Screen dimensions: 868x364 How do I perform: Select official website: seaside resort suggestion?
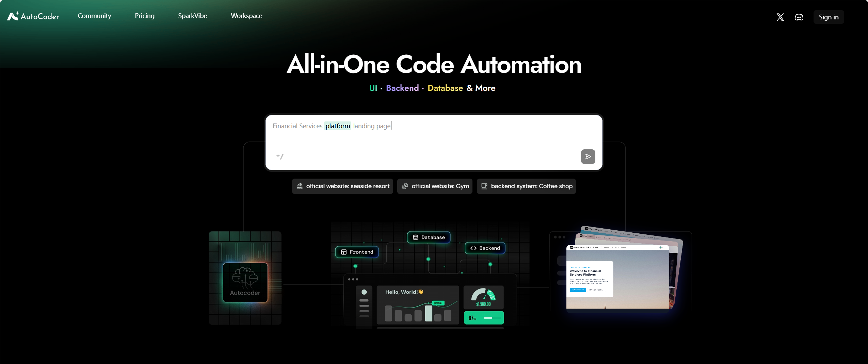point(342,186)
